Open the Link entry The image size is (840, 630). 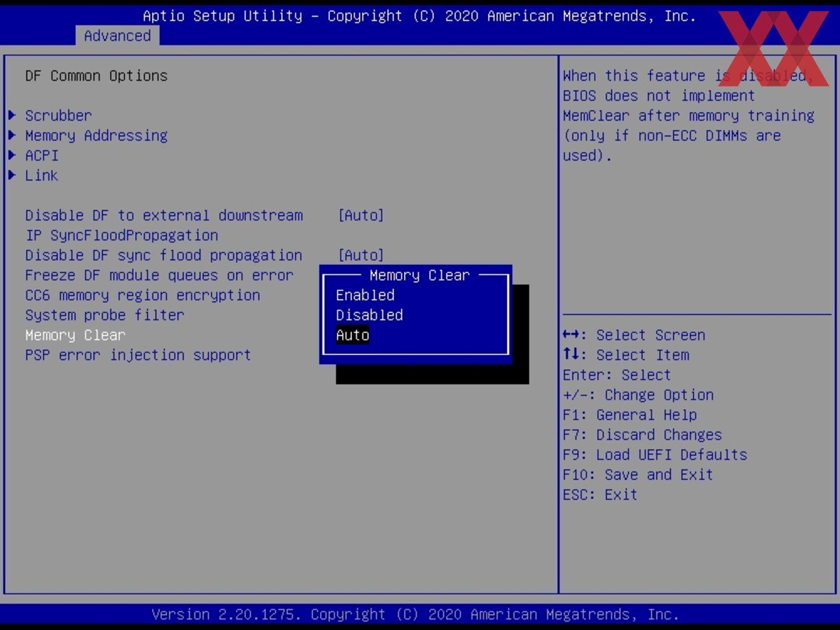click(x=41, y=175)
